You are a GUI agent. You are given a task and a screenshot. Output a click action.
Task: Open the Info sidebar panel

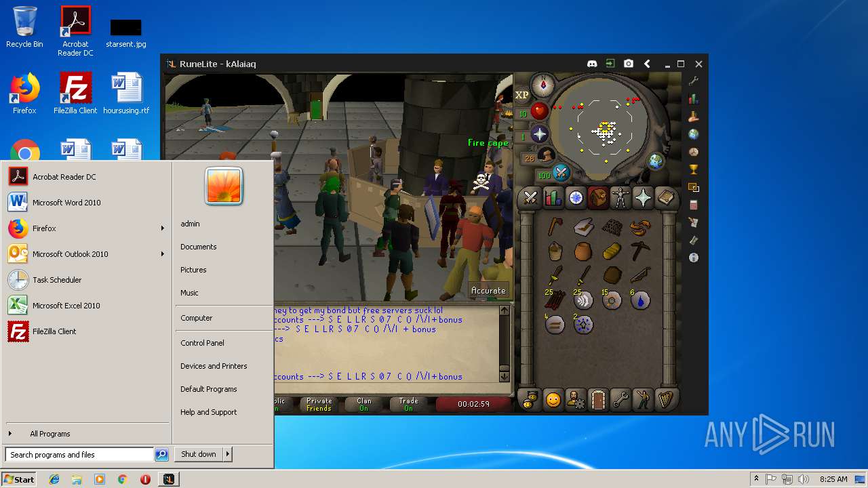click(x=693, y=258)
